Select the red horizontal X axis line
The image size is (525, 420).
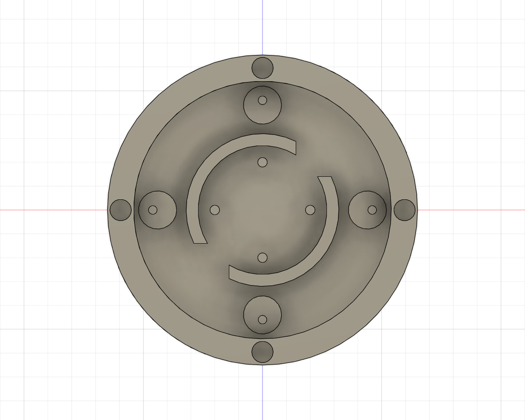point(53,210)
